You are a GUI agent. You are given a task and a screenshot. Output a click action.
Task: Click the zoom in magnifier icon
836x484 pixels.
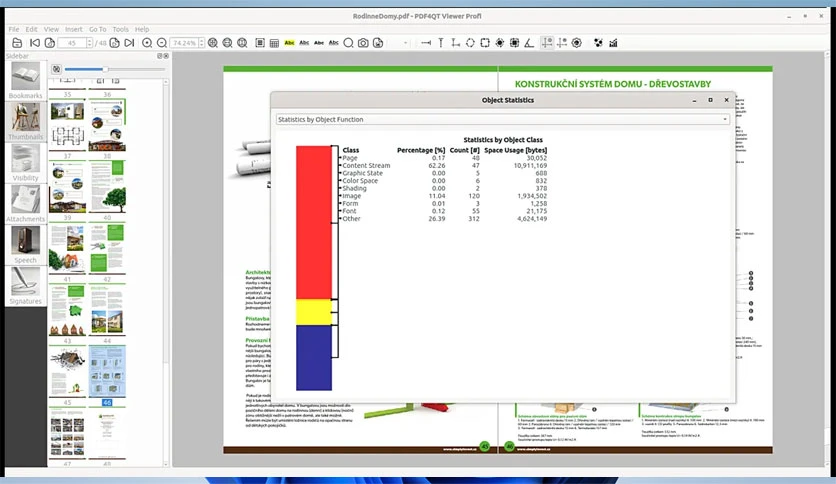[147, 43]
